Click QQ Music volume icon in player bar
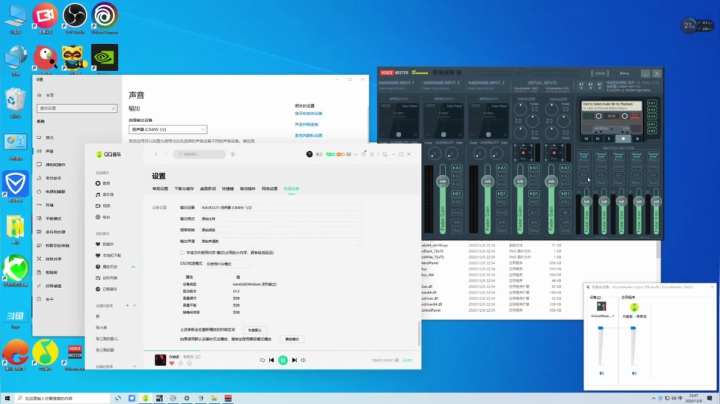The height and width of the screenshot is (404, 720). click(x=303, y=360)
